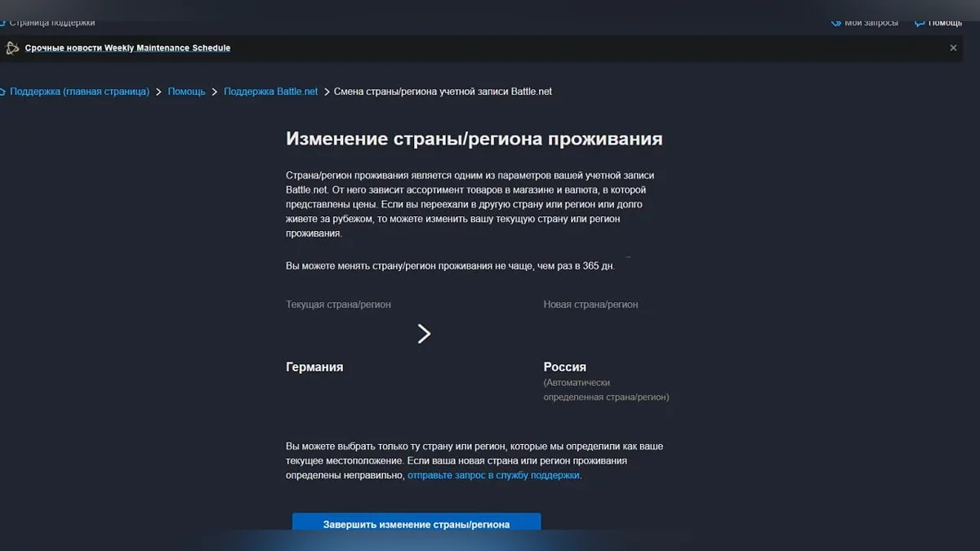Click the headset icon next to "Помощь"

(918, 23)
